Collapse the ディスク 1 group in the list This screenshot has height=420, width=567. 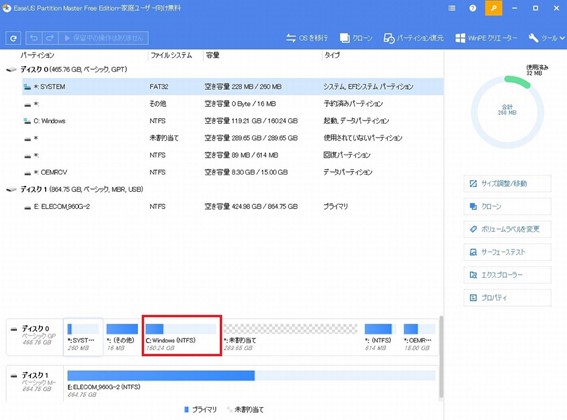click(x=11, y=189)
